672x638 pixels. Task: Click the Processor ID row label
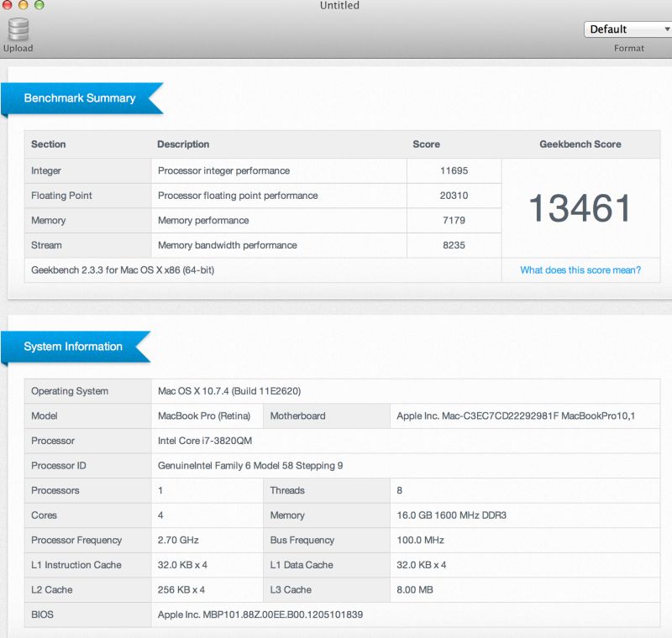coord(58,465)
